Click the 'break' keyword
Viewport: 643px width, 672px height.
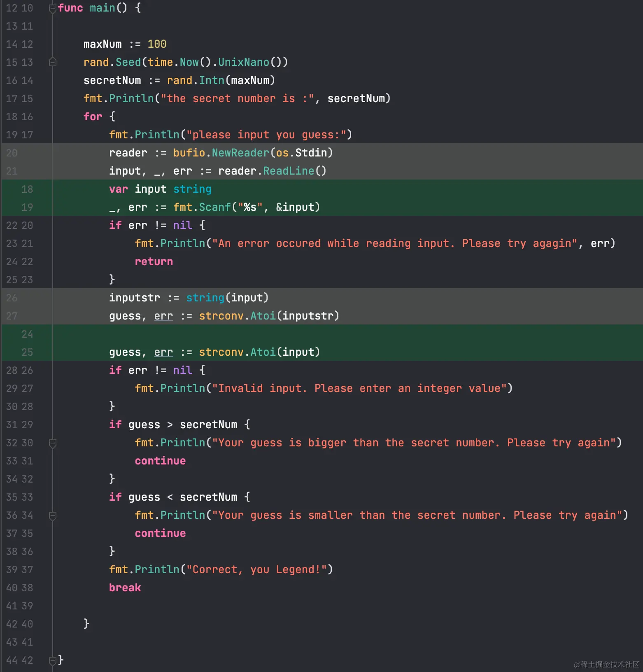[125, 588]
